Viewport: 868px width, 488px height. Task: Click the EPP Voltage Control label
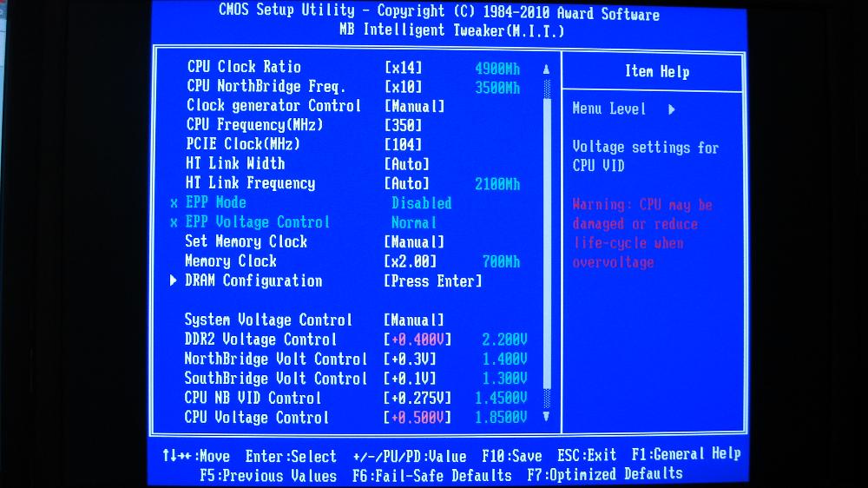click(x=258, y=222)
